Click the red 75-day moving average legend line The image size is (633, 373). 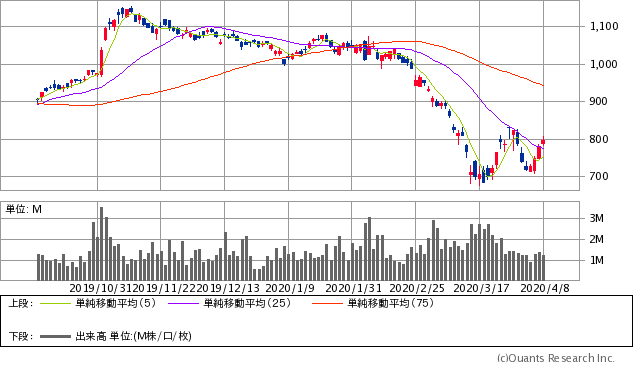(327, 303)
